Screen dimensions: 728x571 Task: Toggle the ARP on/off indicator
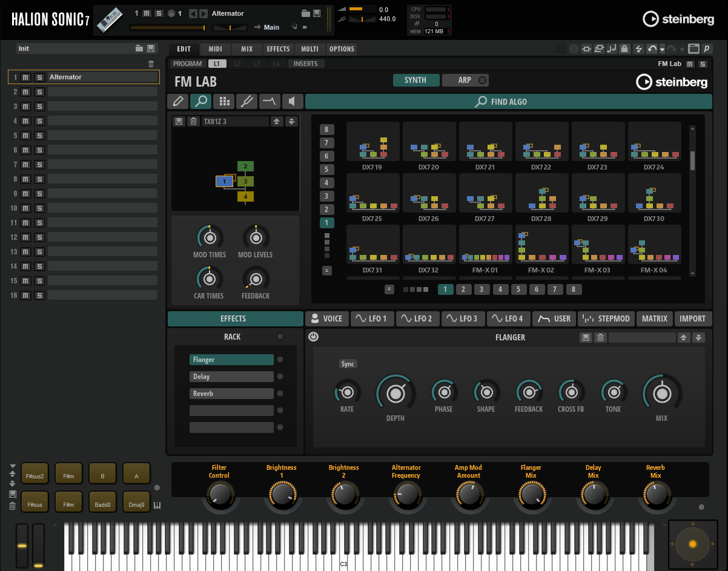click(482, 80)
